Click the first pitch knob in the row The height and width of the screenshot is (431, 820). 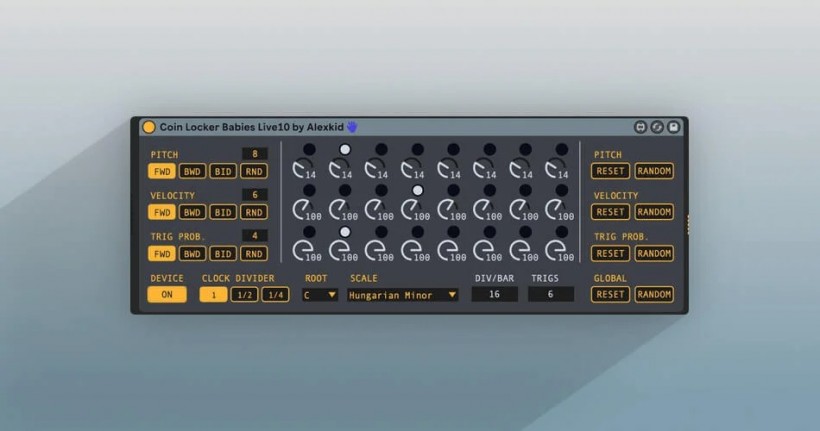coord(303,168)
